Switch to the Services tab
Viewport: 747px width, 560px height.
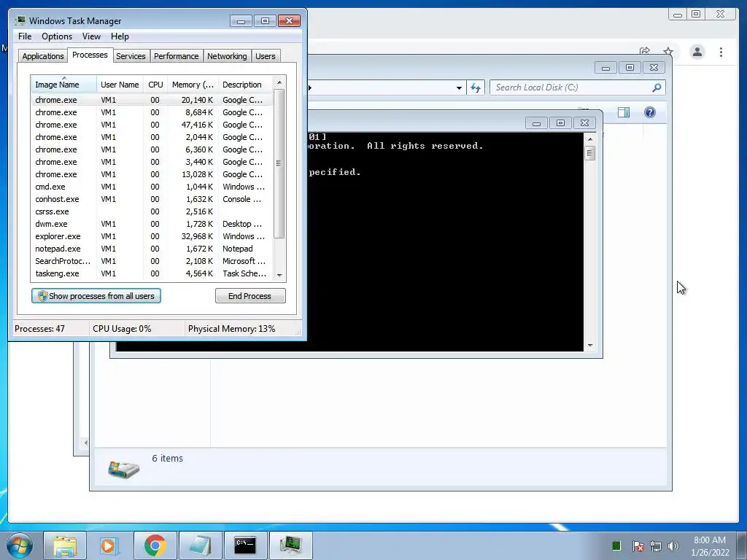click(131, 56)
